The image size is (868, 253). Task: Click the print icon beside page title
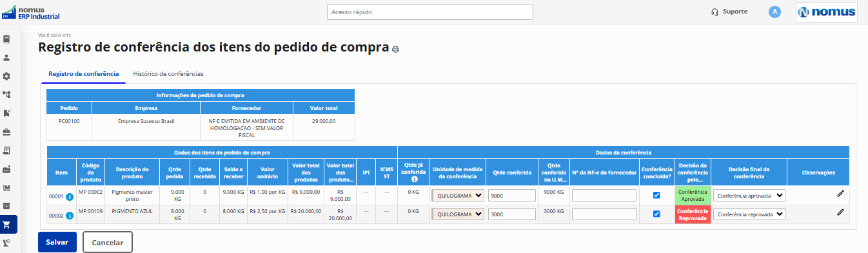[395, 49]
